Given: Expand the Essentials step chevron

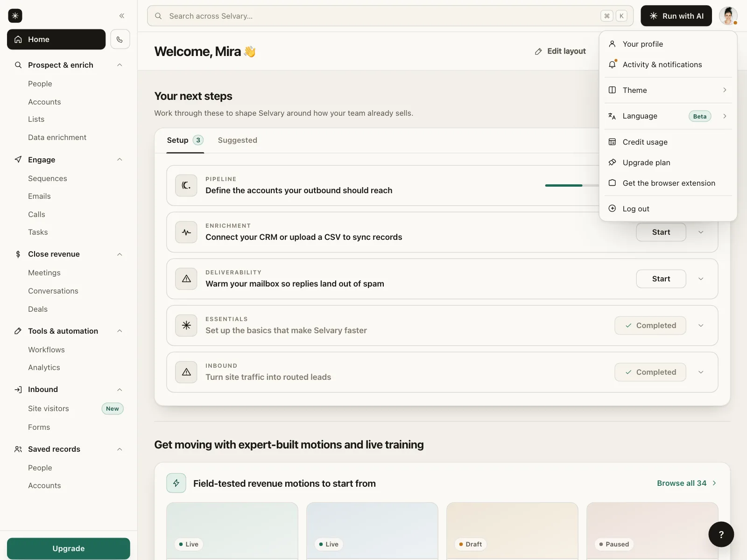Looking at the screenshot, I should [x=701, y=325].
